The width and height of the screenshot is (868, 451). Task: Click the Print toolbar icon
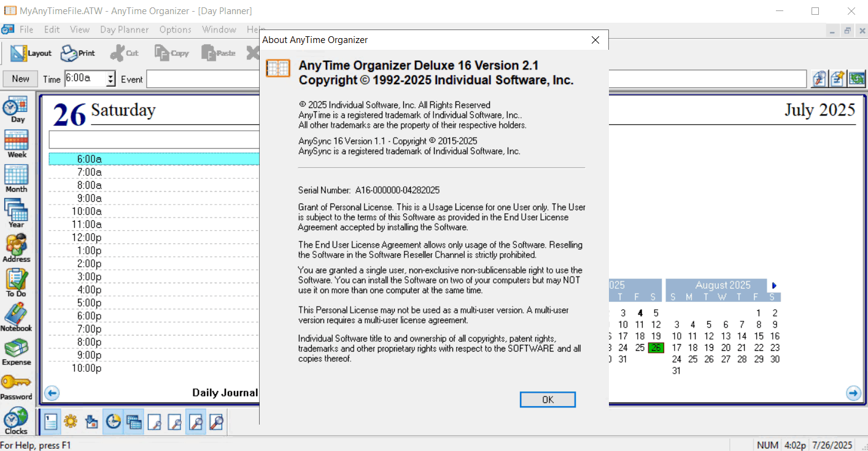(77, 53)
